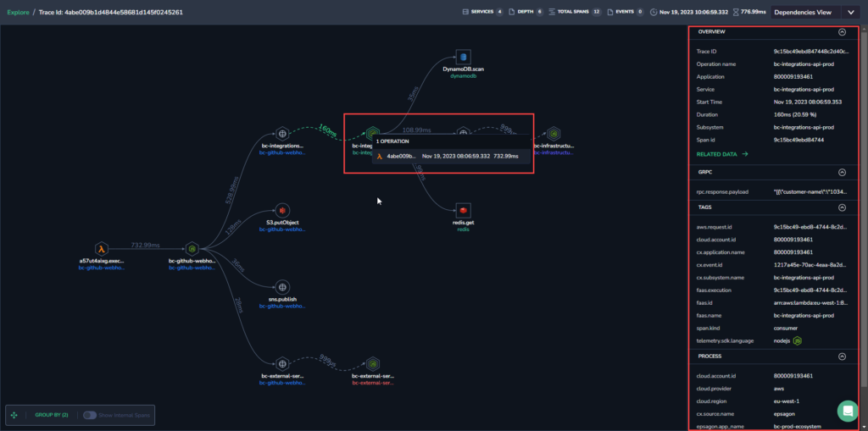Open the chat support bubble icon
This screenshot has width=868, height=431.
click(x=847, y=411)
